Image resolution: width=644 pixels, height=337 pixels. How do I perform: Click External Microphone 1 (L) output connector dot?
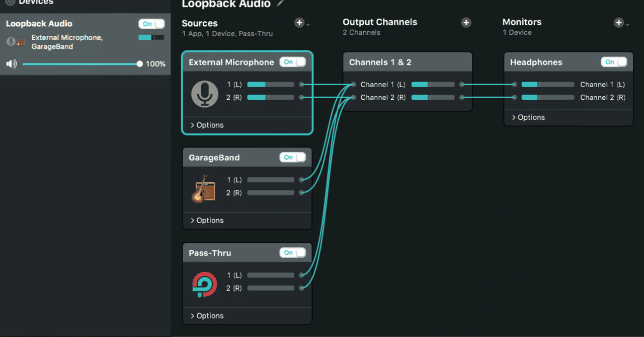301,85
